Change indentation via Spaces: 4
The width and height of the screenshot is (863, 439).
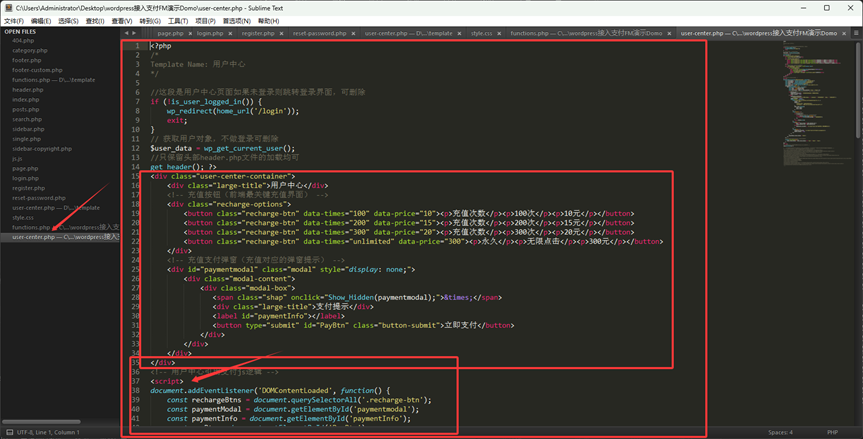[x=780, y=432]
